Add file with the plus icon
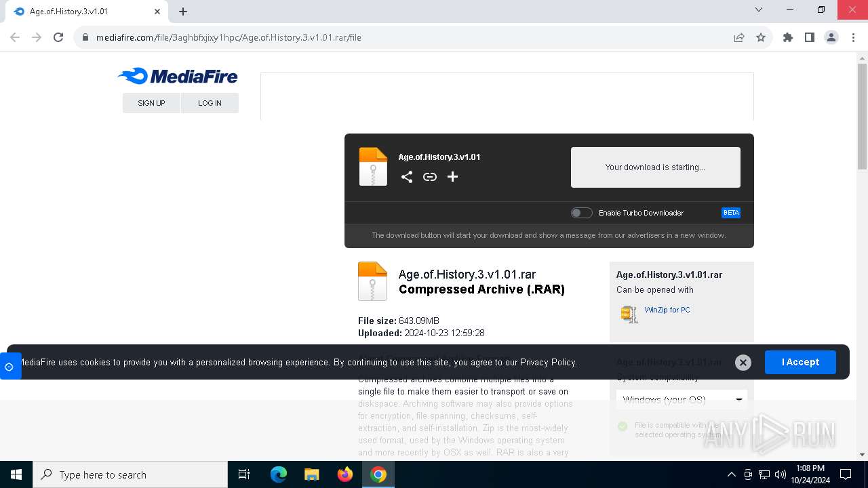 pos(452,177)
